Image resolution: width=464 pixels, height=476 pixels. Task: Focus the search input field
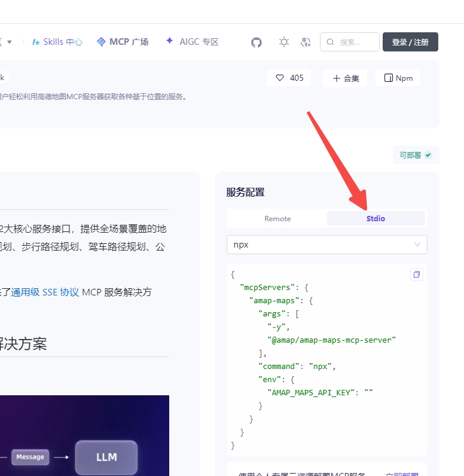click(x=350, y=42)
